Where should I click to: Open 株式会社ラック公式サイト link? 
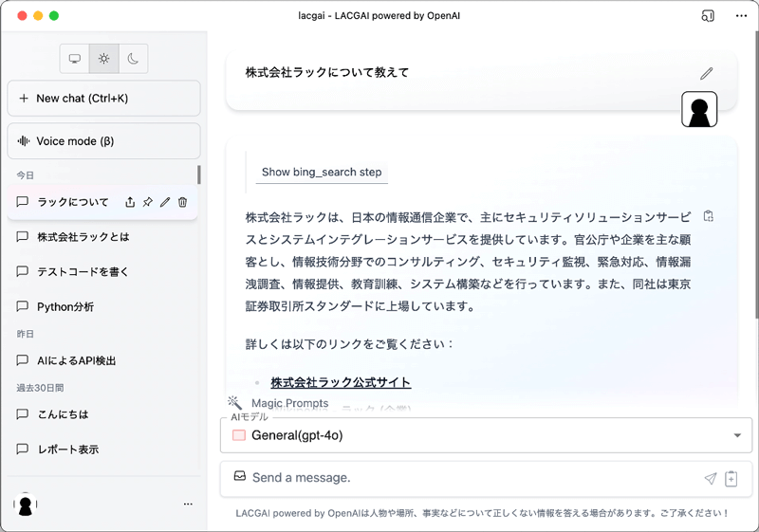[x=341, y=382]
